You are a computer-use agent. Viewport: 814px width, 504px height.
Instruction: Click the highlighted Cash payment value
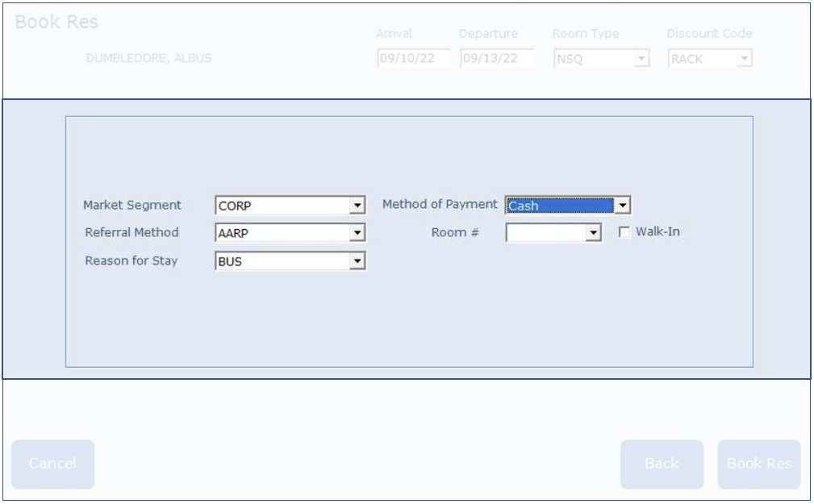(x=558, y=206)
